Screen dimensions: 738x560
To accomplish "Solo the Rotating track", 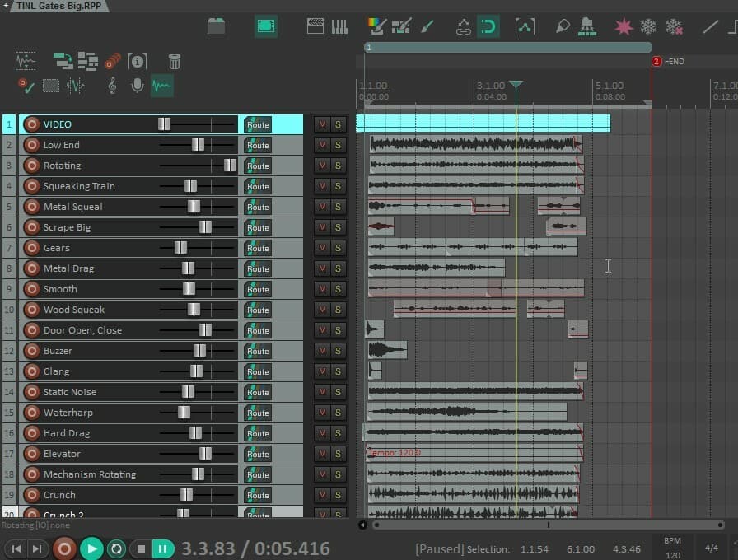I will [338, 166].
